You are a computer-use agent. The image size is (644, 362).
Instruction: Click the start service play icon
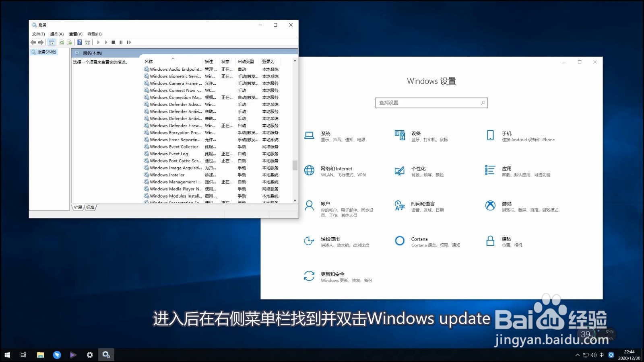[x=99, y=42]
